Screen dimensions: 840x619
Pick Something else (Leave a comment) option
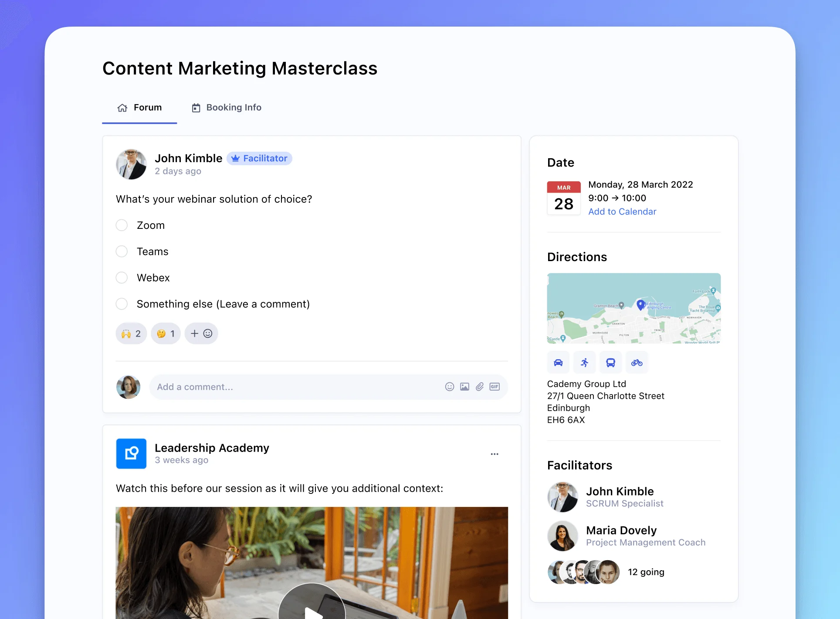click(122, 304)
